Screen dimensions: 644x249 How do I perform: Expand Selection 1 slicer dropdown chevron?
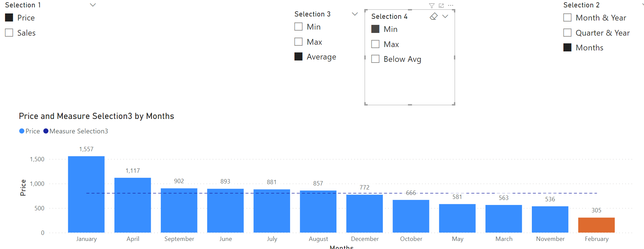93,5
